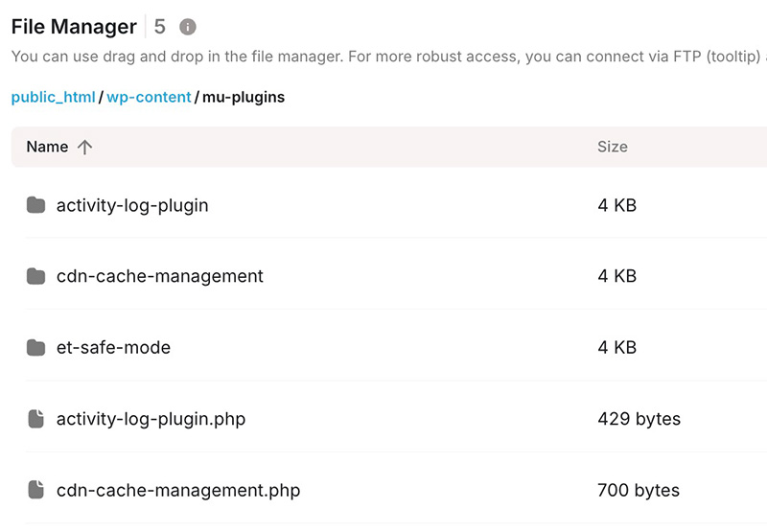Click the 700 bytes size cell
Viewport: 767px width, 532px height.
(639, 490)
